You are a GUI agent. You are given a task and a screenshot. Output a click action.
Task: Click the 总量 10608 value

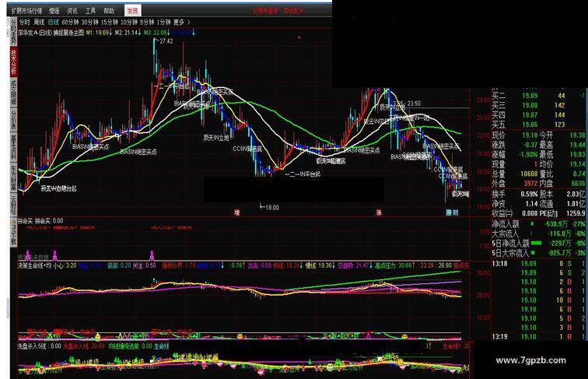tap(529, 174)
